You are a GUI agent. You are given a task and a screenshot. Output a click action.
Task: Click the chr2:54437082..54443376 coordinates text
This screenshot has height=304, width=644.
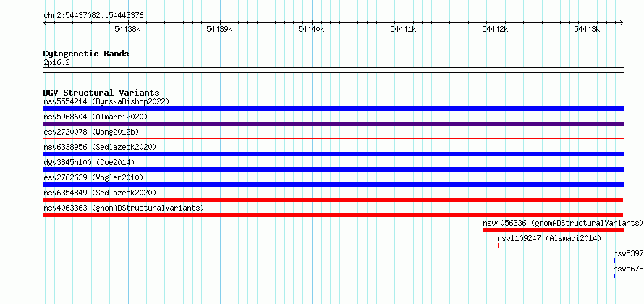pos(93,16)
